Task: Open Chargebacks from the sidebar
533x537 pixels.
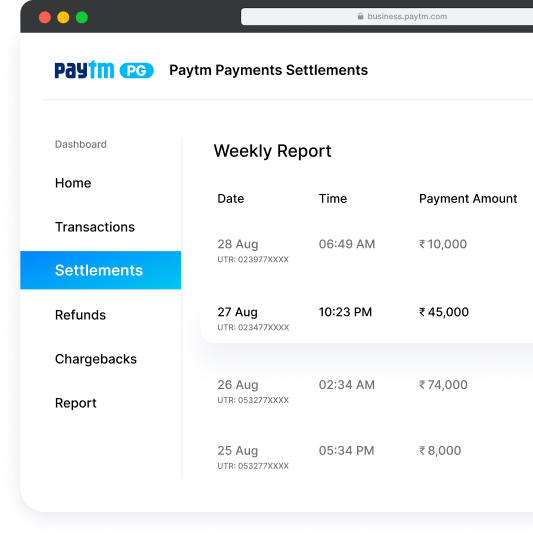Action: point(96,359)
